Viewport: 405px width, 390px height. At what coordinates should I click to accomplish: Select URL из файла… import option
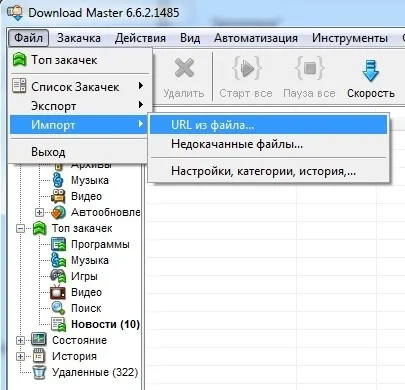269,125
